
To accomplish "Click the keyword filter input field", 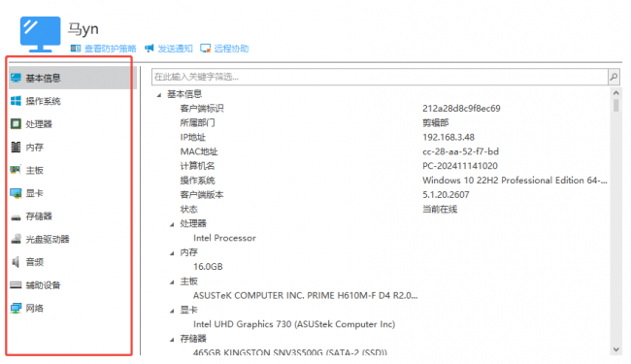I will (380, 77).
